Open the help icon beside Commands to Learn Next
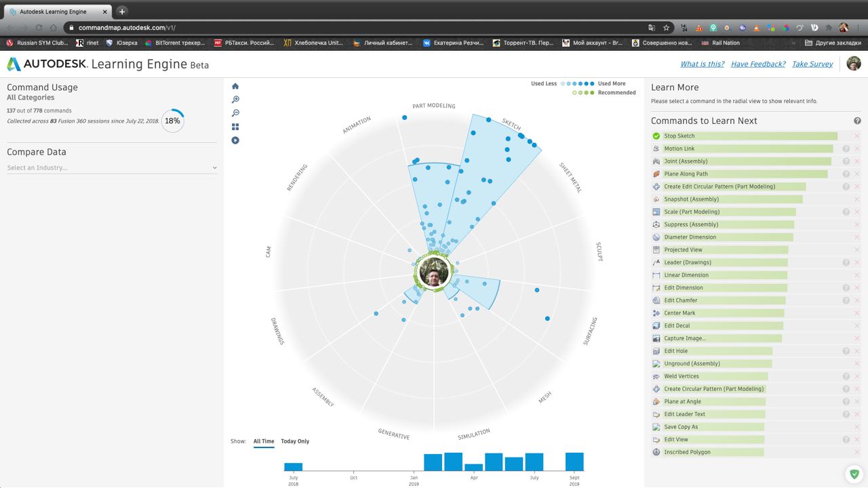The height and width of the screenshot is (488, 868). click(x=857, y=121)
